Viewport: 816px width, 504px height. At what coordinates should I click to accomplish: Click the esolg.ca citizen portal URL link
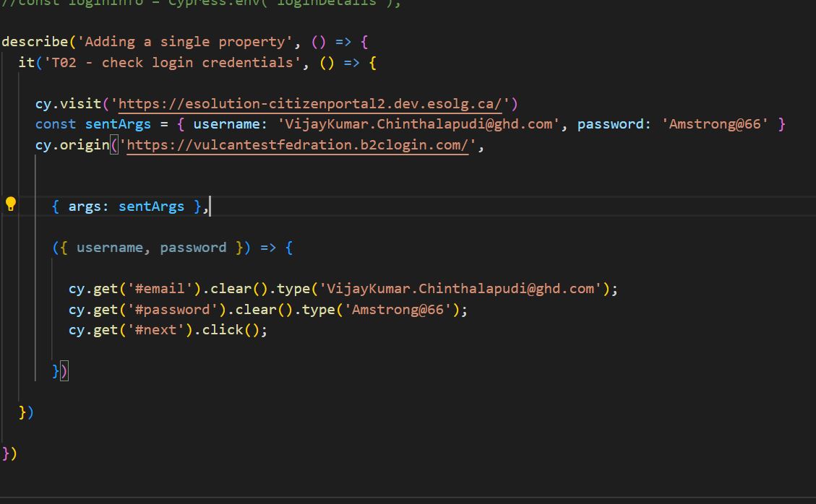pyautogui.click(x=311, y=103)
